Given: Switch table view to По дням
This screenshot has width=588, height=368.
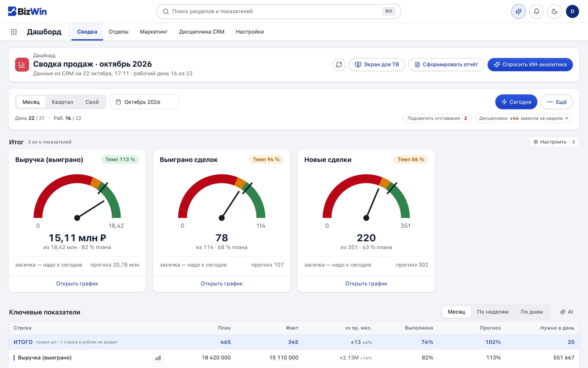Looking at the screenshot, I should (532, 312).
